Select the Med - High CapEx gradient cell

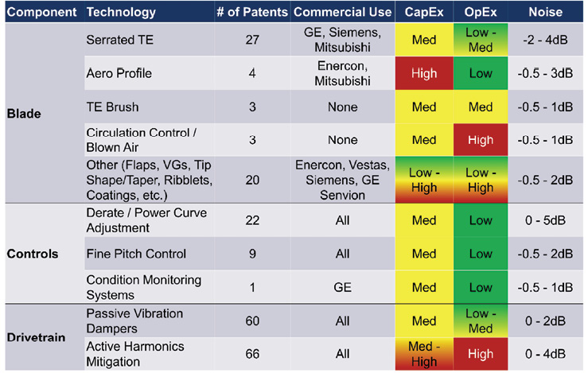point(424,352)
